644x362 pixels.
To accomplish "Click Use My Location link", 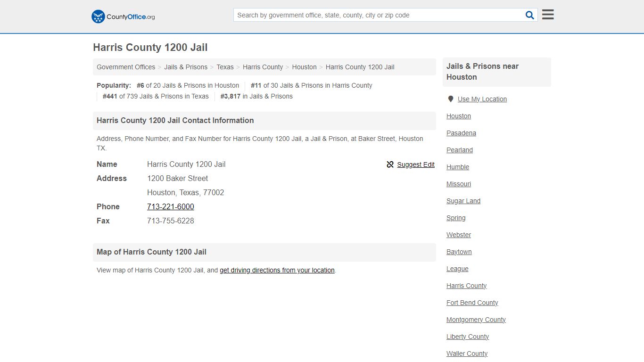I will click(x=482, y=99).
